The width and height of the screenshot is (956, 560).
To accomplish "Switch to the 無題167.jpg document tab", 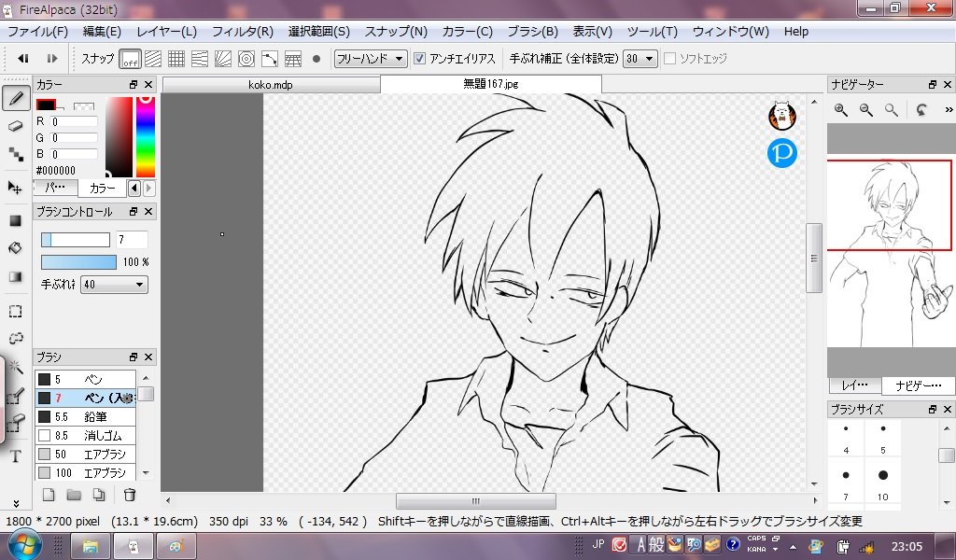I will pos(491,83).
